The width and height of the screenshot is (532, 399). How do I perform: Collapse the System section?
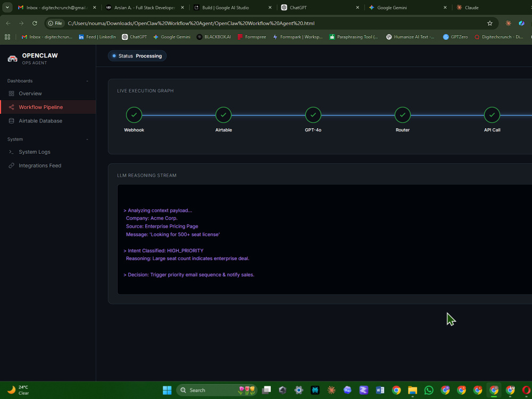pos(87,139)
